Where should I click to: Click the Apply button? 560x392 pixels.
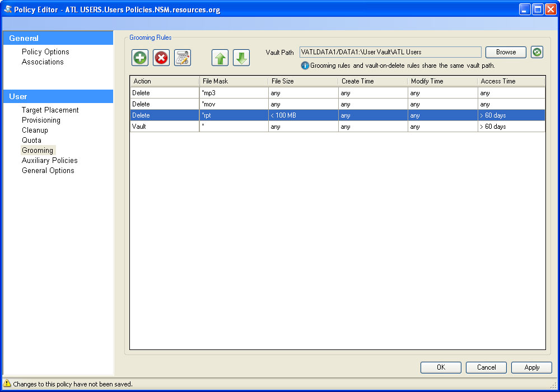531,367
